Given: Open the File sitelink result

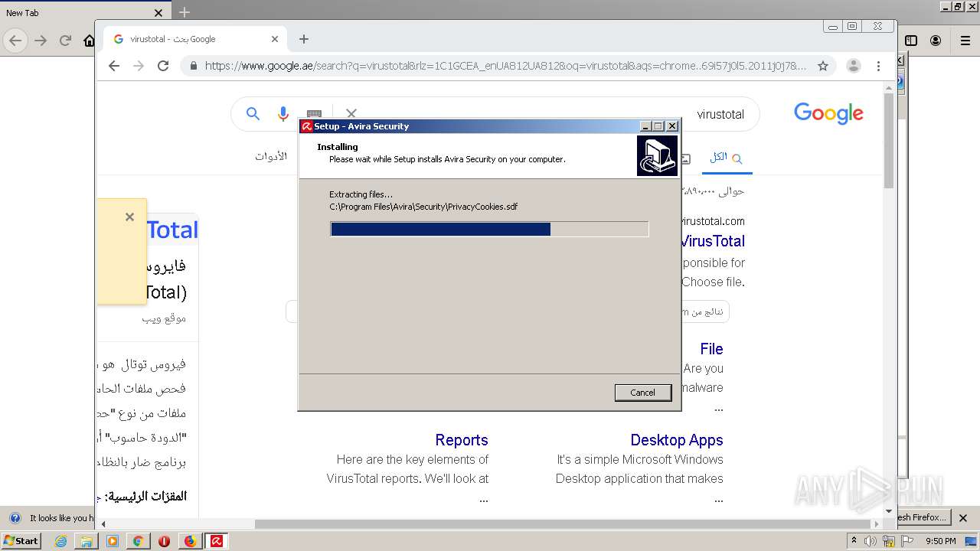Looking at the screenshot, I should point(711,349).
